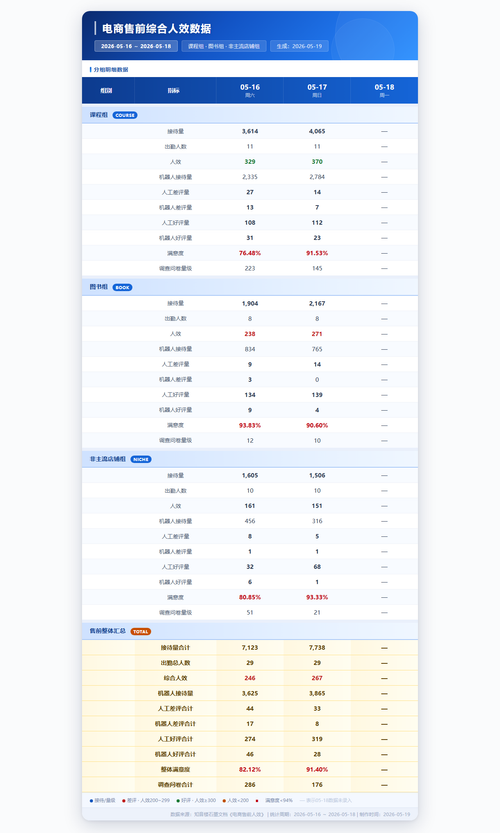Click the satisfaction value 93.33%
Screen dimensions: 500x833
click(x=317, y=598)
